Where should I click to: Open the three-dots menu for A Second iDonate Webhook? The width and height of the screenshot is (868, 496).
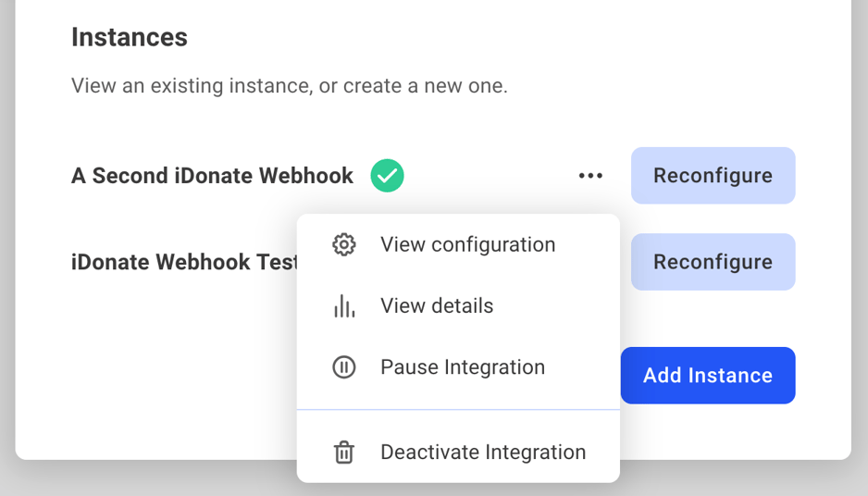click(590, 176)
